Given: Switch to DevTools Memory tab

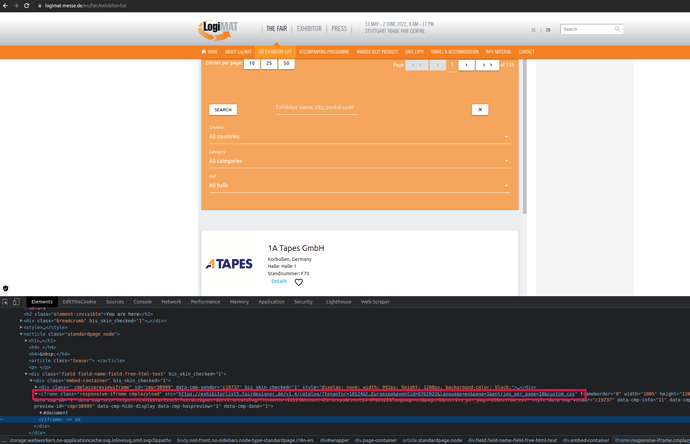Looking at the screenshot, I should click(239, 302).
